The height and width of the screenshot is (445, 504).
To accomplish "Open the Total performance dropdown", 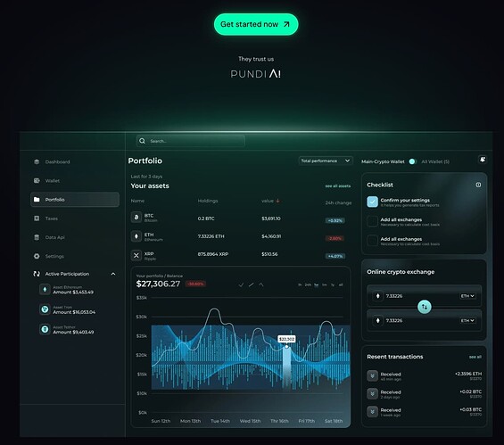I will coord(326,161).
